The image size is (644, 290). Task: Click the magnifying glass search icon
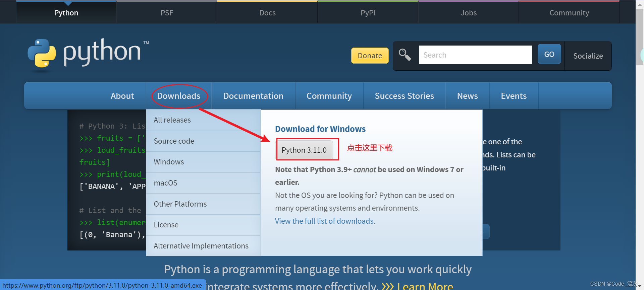(405, 55)
